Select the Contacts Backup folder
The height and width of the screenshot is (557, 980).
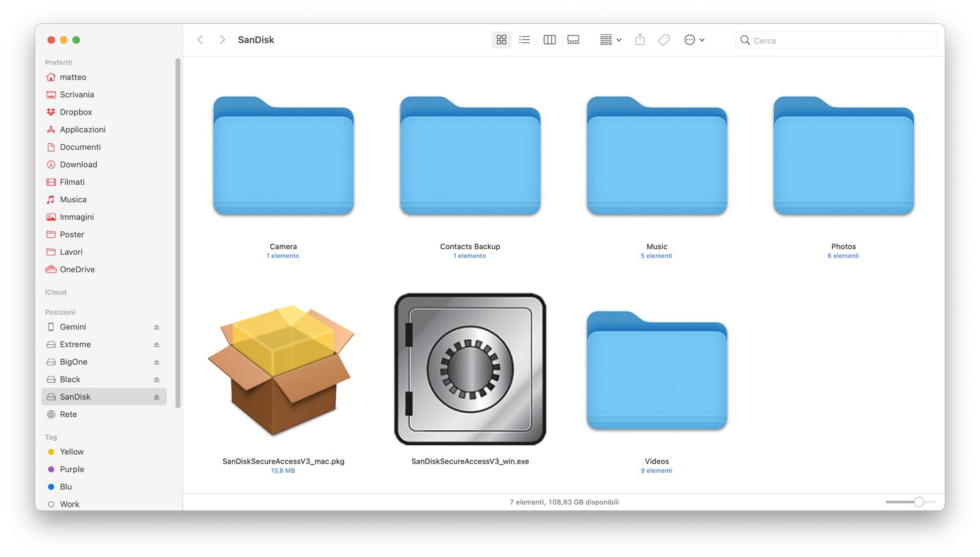tap(470, 155)
